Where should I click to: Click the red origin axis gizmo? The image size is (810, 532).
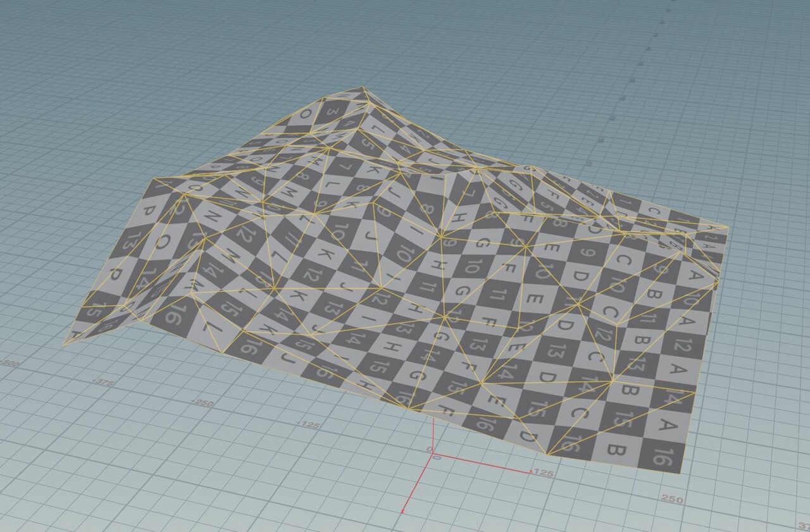coord(434,455)
